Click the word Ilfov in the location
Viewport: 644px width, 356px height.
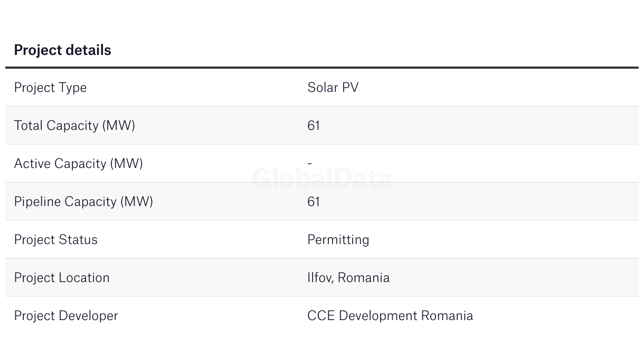(319, 278)
